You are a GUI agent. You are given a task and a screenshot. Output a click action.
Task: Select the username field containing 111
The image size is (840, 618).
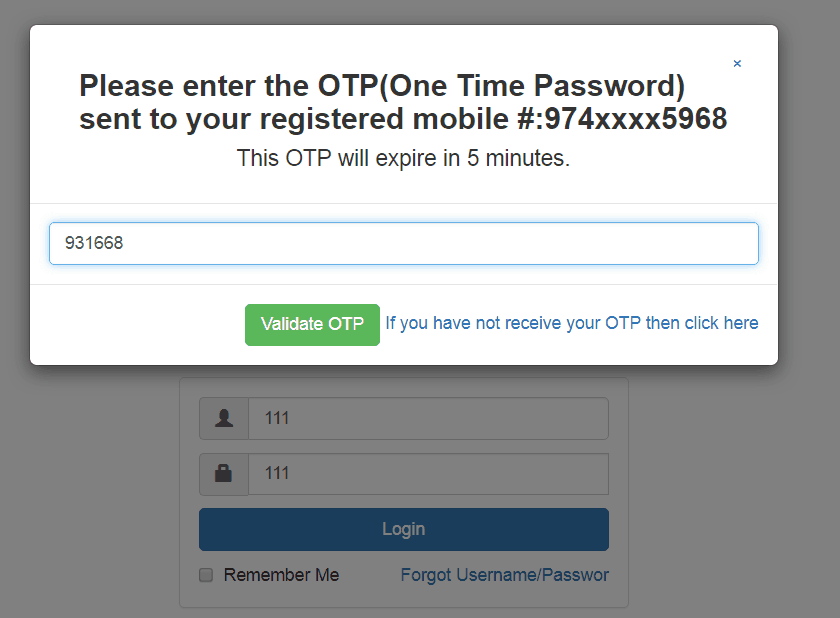428,418
